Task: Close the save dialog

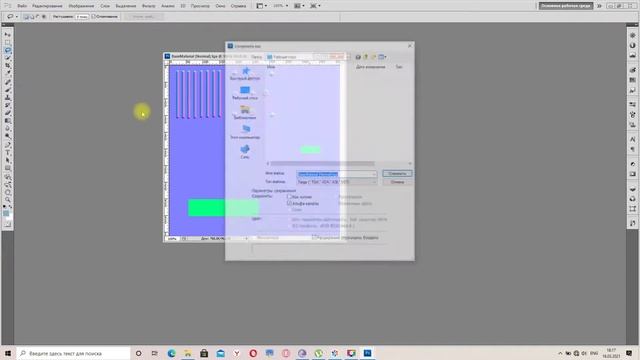Action: 410,46
